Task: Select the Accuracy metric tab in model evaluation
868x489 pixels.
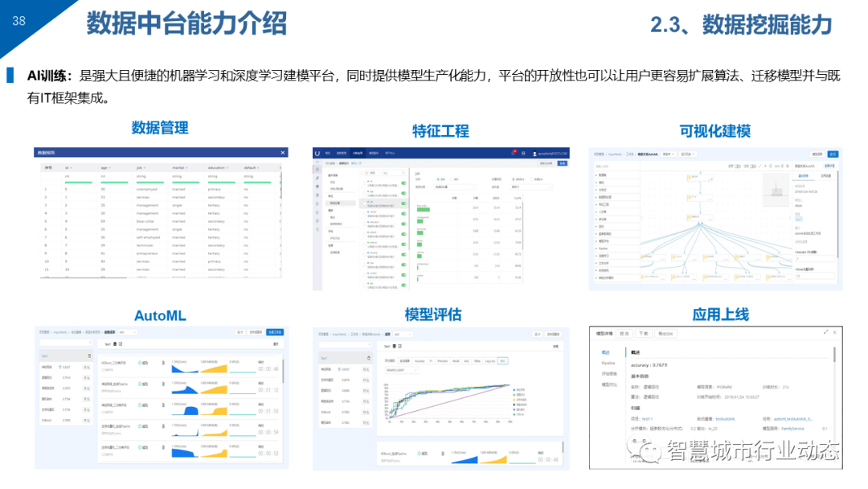Action: [x=420, y=361]
